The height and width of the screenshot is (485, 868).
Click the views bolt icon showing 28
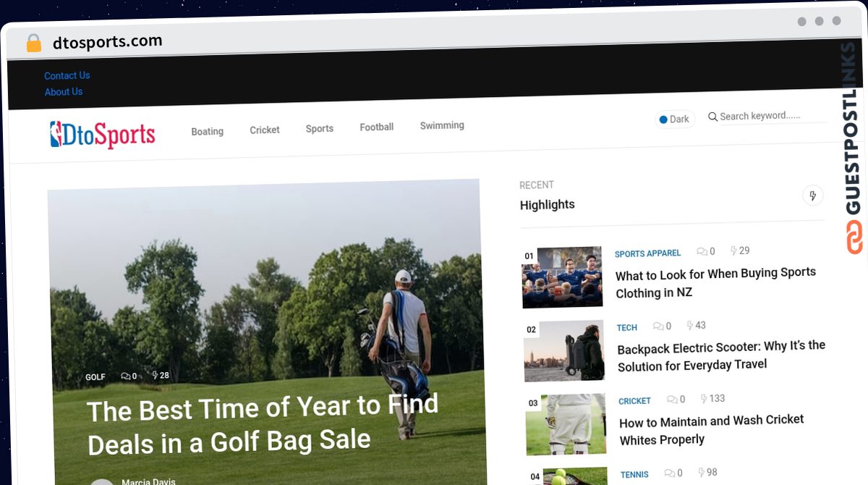tap(155, 375)
